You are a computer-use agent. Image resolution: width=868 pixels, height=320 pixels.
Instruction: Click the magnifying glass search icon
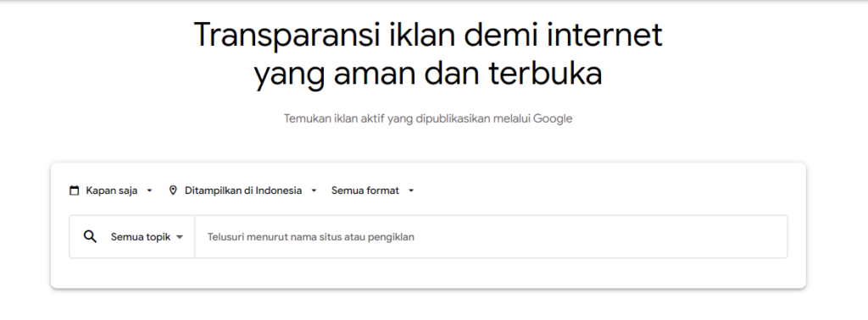pyautogui.click(x=90, y=236)
